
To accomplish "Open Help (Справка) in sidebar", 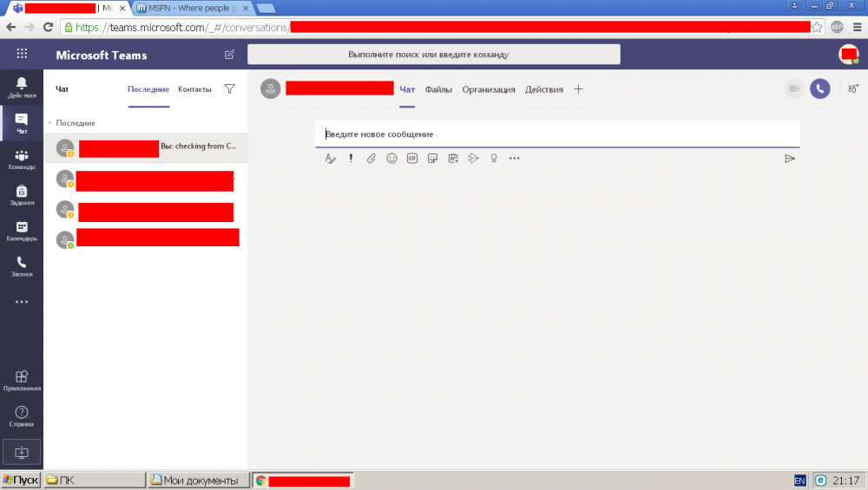I will click(22, 416).
